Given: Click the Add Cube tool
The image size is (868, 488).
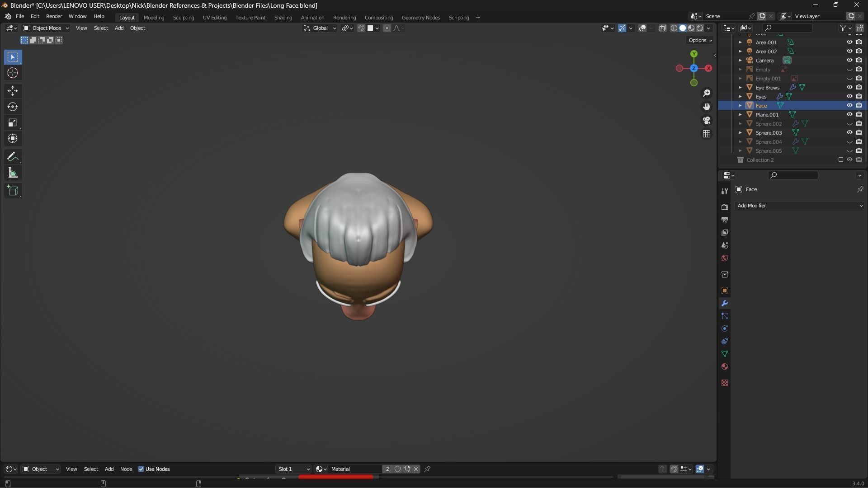Looking at the screenshot, I should [13, 191].
